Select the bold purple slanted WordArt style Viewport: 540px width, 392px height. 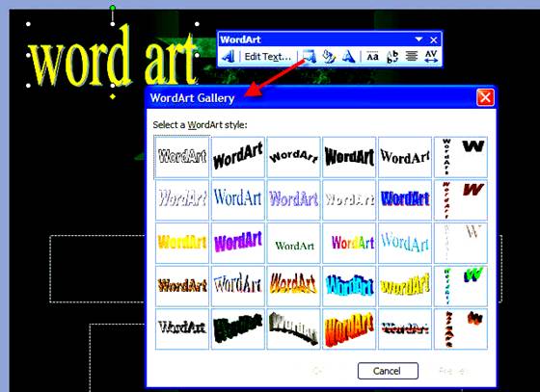tap(238, 243)
